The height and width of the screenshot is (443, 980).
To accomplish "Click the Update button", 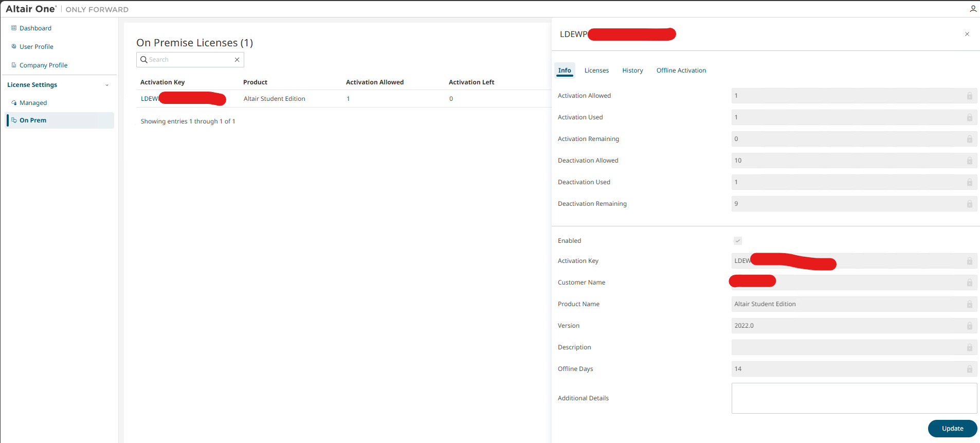I will click(x=952, y=429).
